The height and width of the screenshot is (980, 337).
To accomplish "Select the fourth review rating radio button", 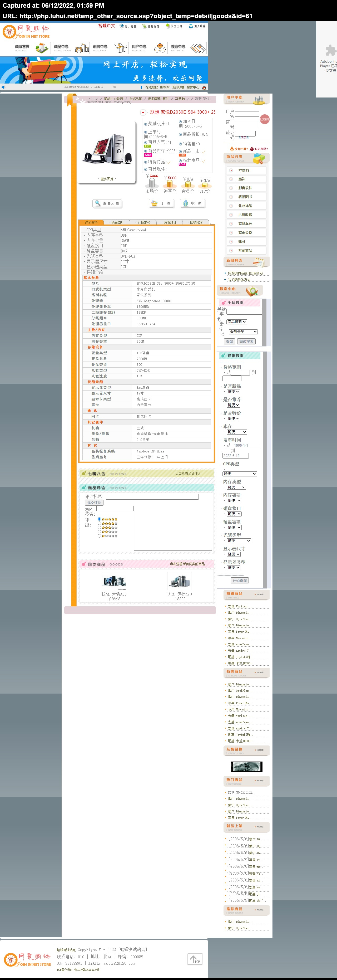I will [100, 532].
